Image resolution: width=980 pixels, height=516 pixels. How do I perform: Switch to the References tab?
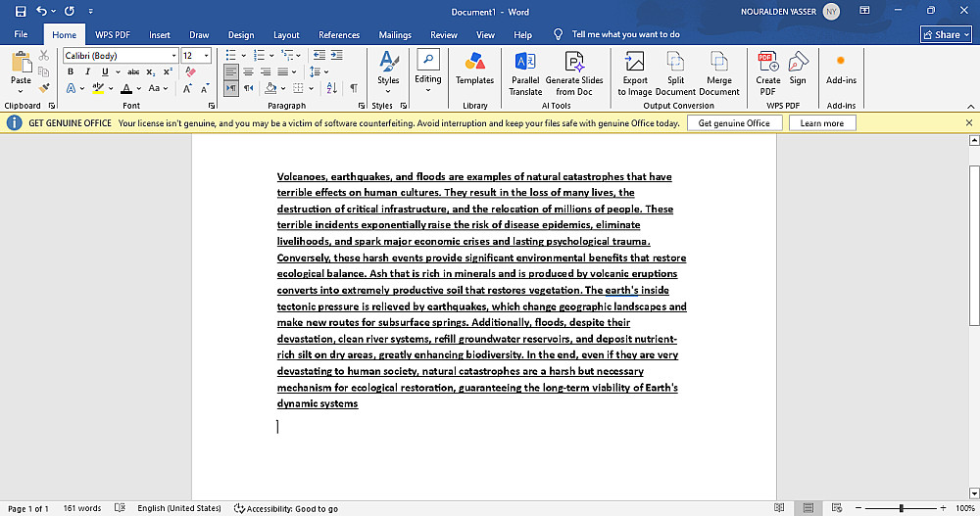pyautogui.click(x=339, y=35)
